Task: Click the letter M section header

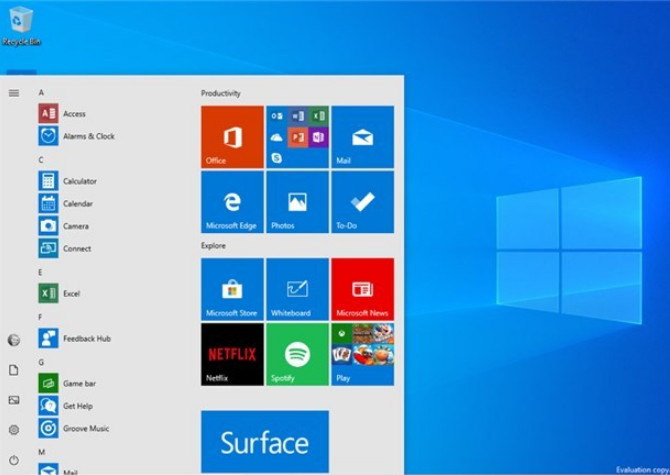Action: 41,452
